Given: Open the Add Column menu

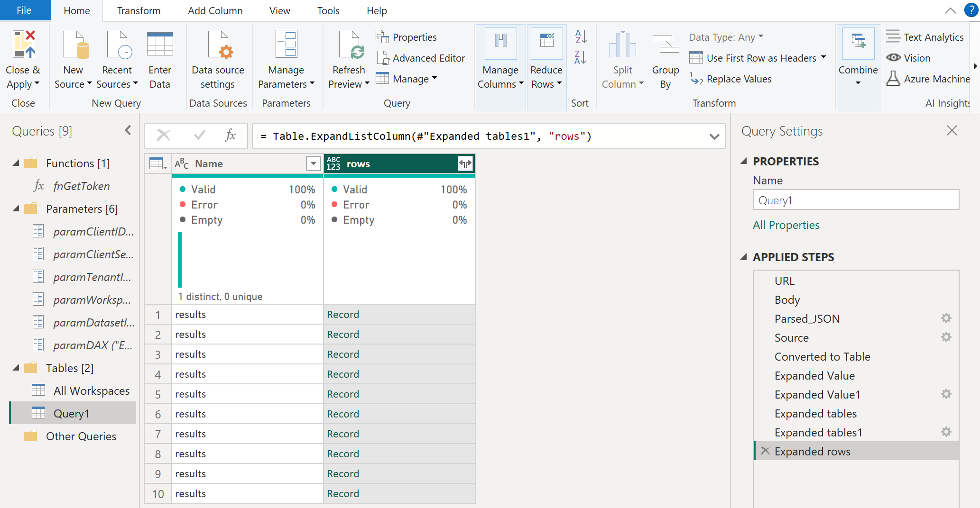Looking at the screenshot, I should [x=215, y=10].
